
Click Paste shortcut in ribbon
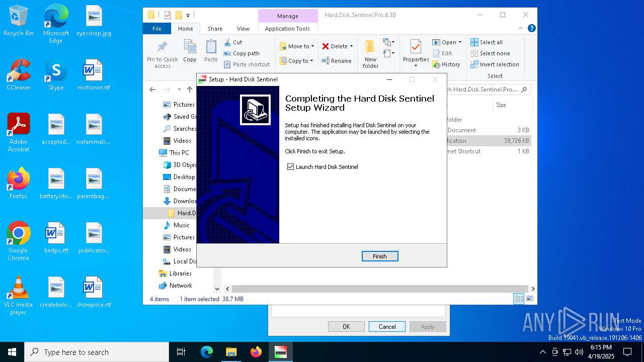(x=247, y=64)
